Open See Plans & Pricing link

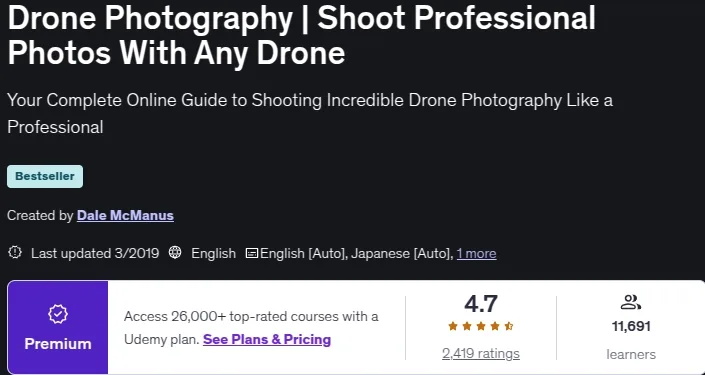pos(267,339)
